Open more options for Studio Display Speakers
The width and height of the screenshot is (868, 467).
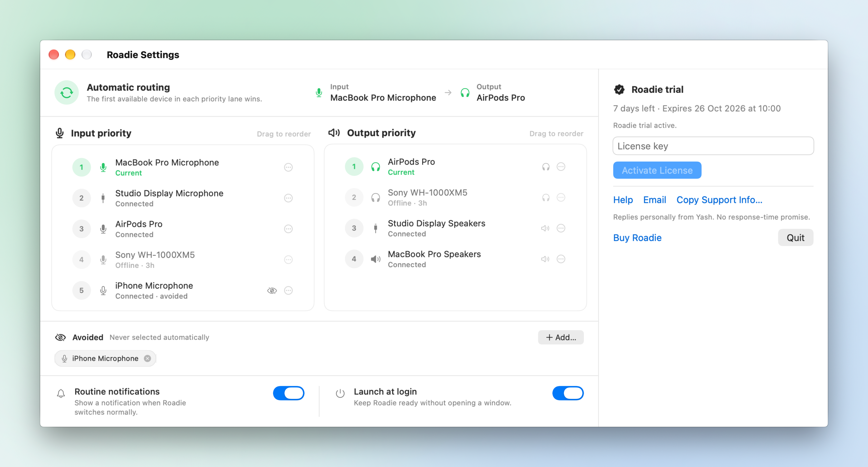tap(561, 228)
